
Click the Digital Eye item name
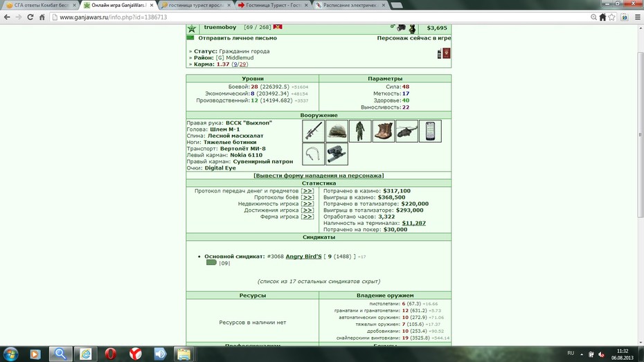click(x=220, y=168)
